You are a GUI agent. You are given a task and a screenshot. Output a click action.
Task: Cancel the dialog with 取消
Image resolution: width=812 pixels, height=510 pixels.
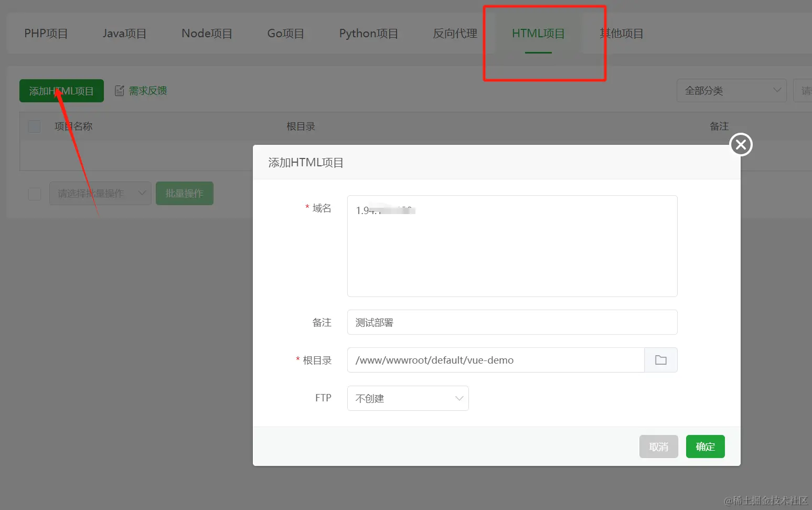coord(659,447)
